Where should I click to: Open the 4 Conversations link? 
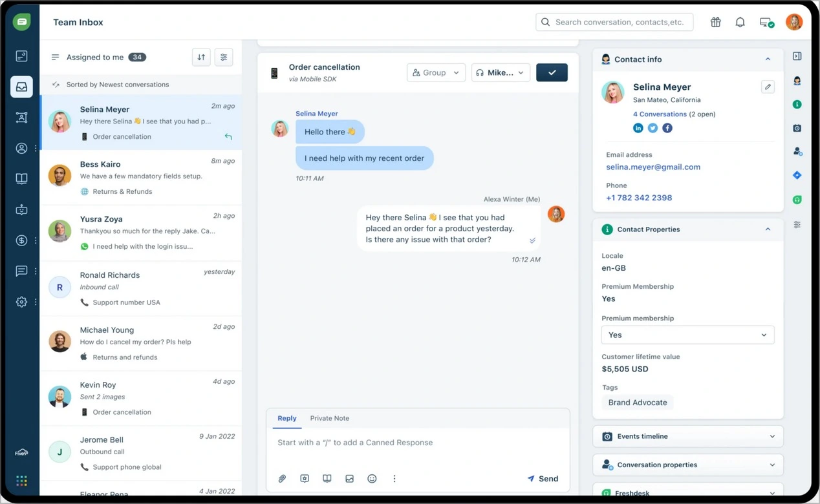click(x=660, y=114)
